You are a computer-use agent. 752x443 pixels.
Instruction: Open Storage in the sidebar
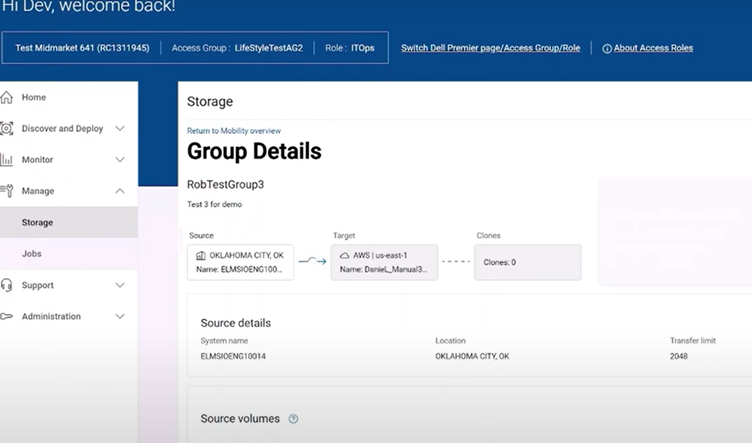tap(38, 222)
